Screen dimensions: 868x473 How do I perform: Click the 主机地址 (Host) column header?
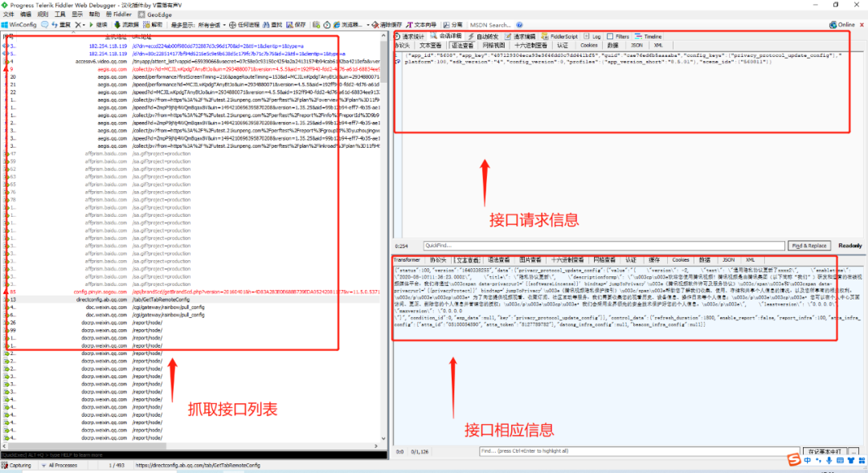coord(116,36)
